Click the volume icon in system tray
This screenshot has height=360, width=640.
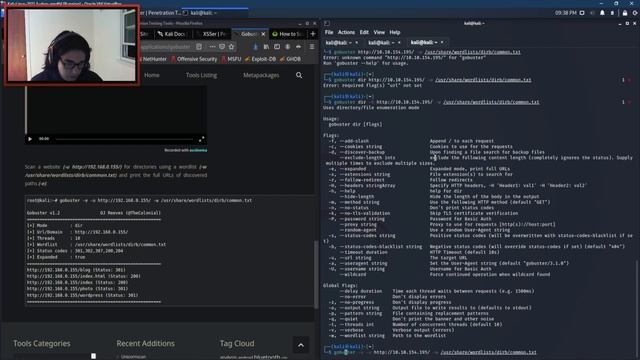(592, 13)
